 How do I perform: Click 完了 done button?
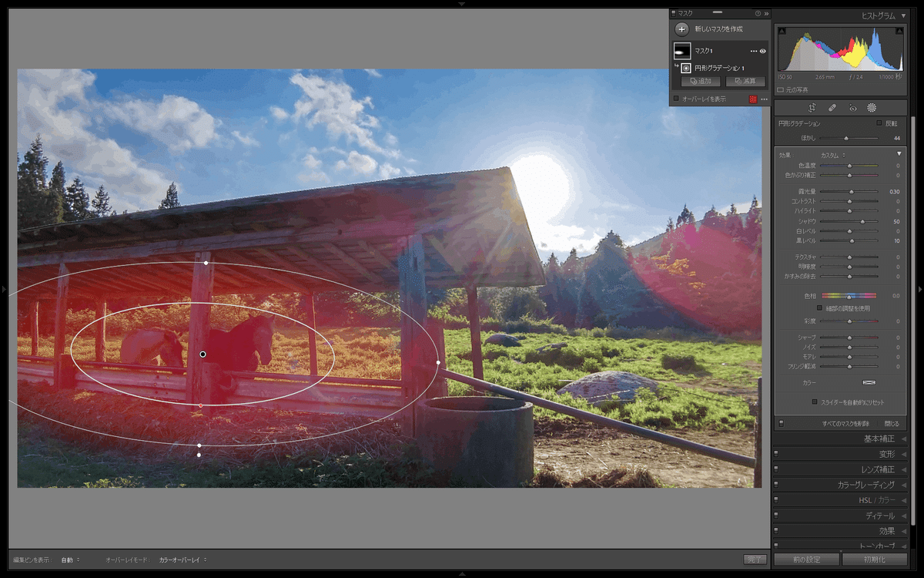(x=755, y=560)
